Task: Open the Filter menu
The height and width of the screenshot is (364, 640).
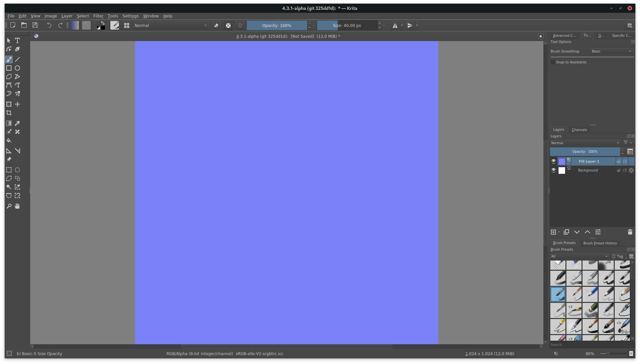Action: click(97, 16)
